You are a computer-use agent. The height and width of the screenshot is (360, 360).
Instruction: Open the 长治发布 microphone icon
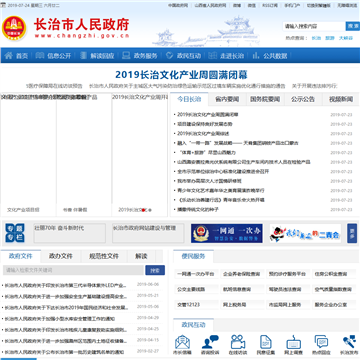pyautogui.click(x=349, y=342)
